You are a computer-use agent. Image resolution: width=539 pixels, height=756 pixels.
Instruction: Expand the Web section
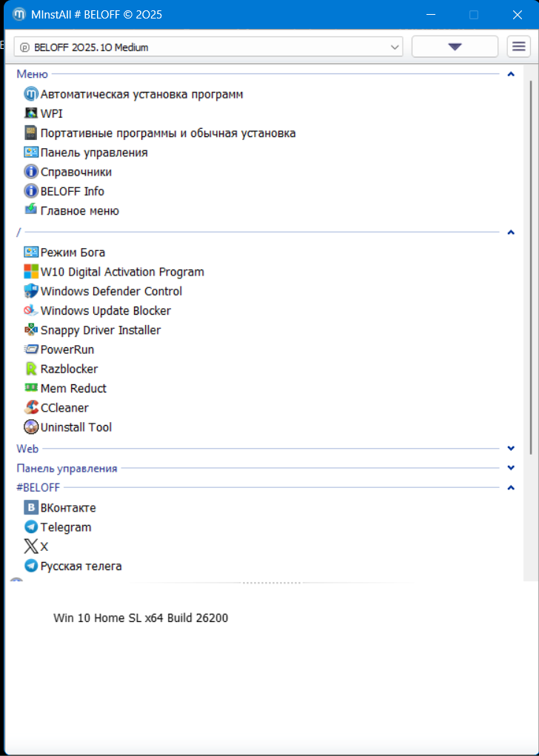511,449
